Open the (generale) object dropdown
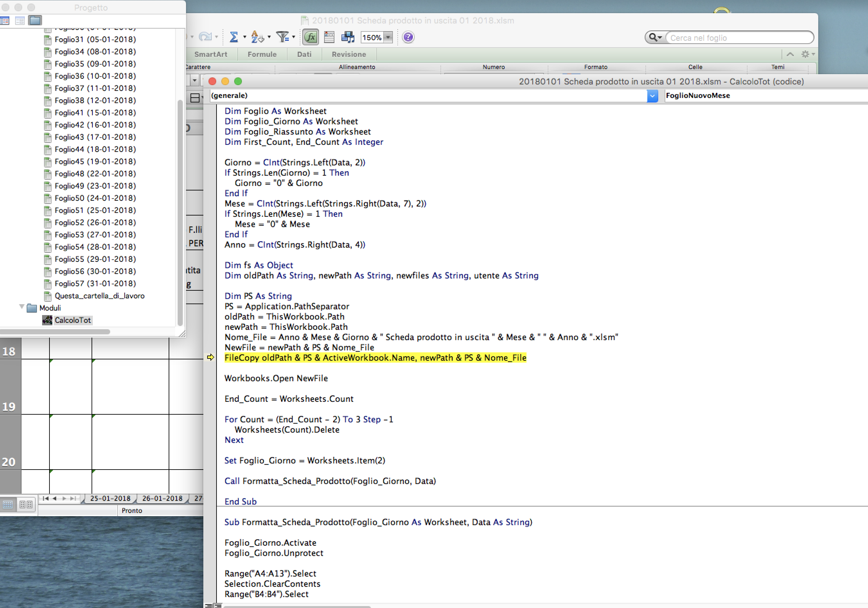Screen dimensions: 868x608 click(x=652, y=96)
